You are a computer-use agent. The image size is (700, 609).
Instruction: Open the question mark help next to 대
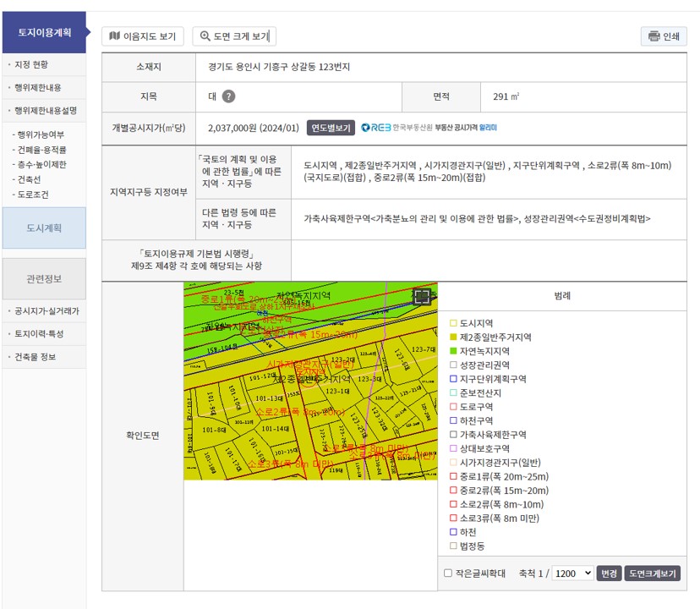(x=228, y=96)
